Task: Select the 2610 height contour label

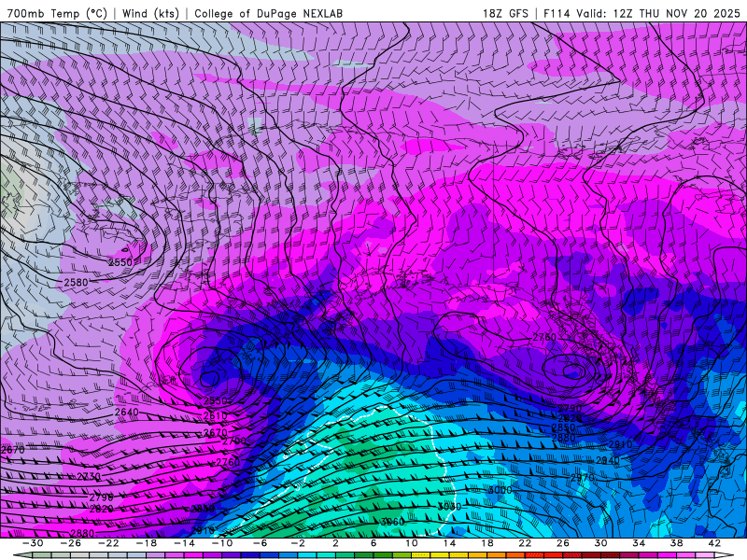Action: tap(216, 415)
